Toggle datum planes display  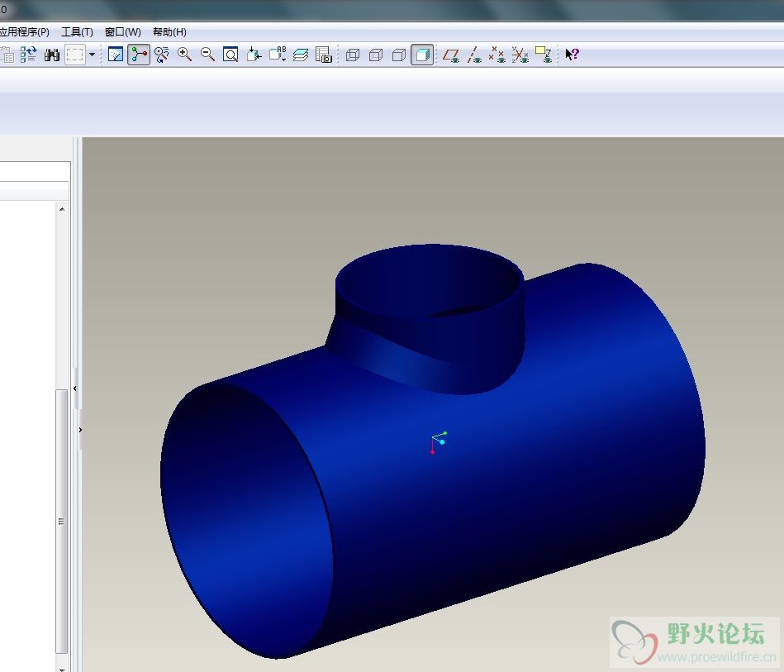point(450,55)
